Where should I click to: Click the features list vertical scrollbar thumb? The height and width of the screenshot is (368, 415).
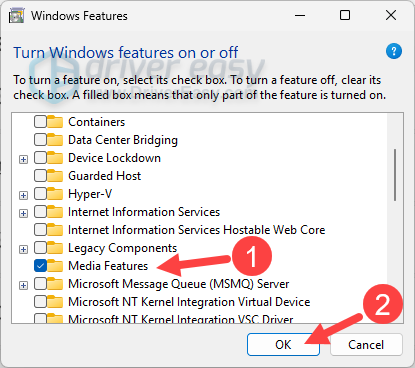pos(395,175)
